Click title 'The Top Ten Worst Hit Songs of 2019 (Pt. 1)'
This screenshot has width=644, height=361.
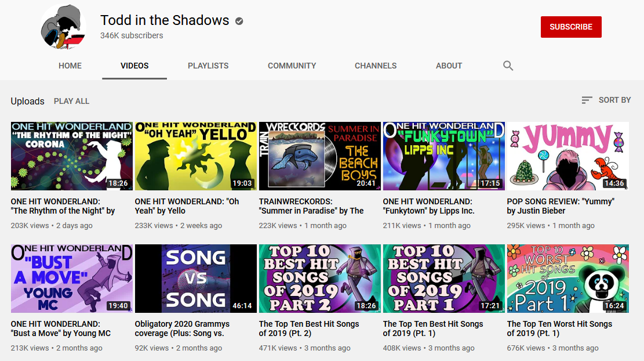(x=559, y=328)
